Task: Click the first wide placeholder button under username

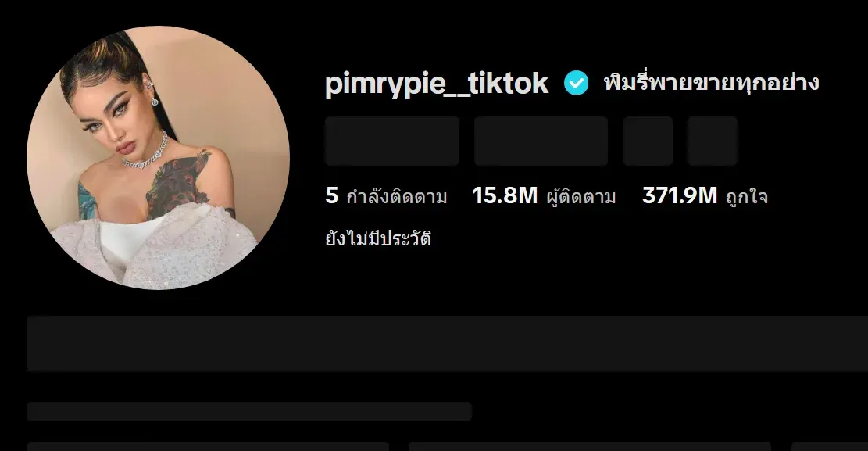Action: click(x=392, y=141)
